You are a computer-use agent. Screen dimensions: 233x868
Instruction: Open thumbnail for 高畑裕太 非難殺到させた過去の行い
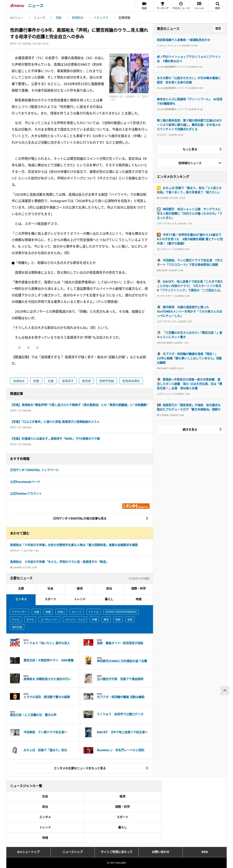click(x=15, y=679)
